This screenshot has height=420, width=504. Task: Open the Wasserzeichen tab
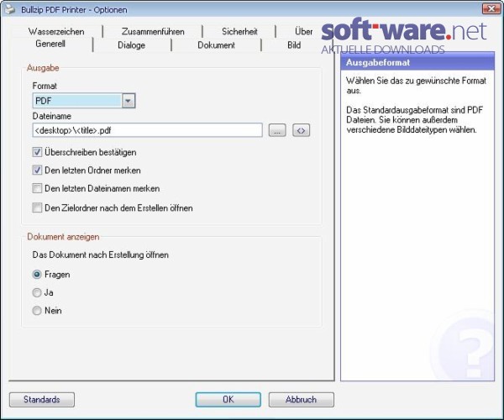(x=56, y=31)
